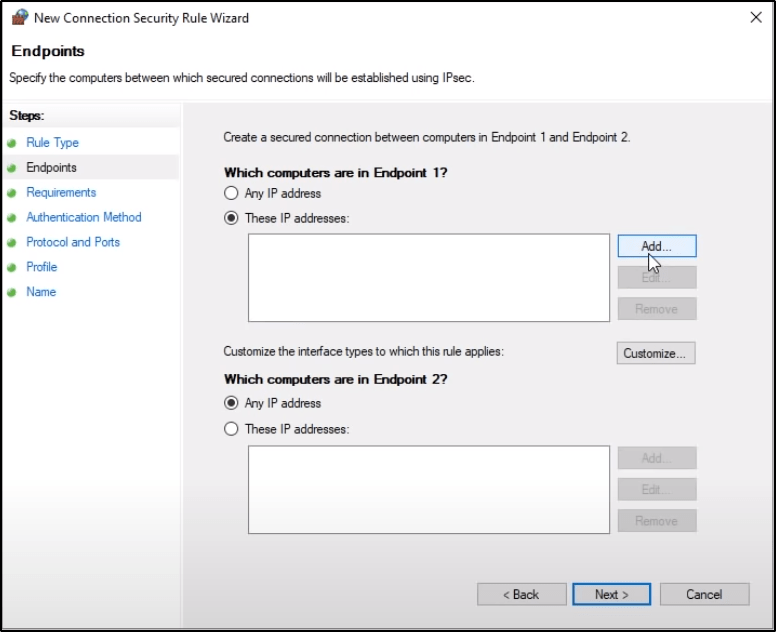Open the Customize... interface types dialog
The width and height of the screenshot is (776, 632).
coord(655,353)
